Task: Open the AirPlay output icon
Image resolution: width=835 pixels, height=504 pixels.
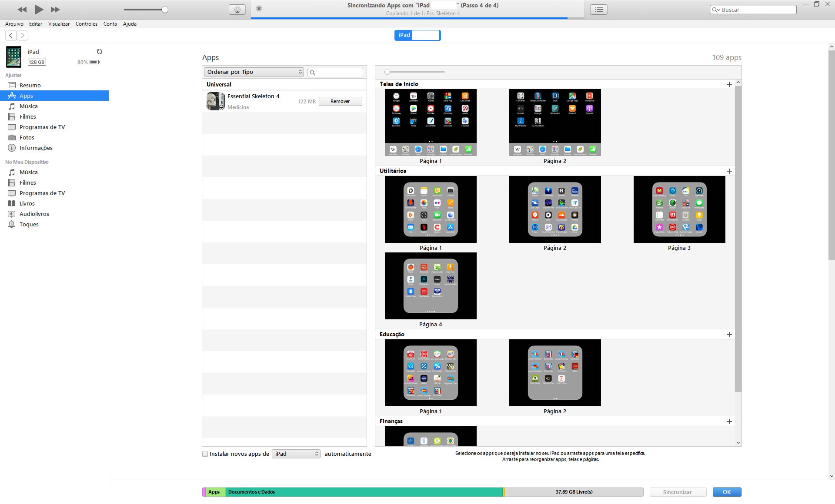Action: pos(237,10)
